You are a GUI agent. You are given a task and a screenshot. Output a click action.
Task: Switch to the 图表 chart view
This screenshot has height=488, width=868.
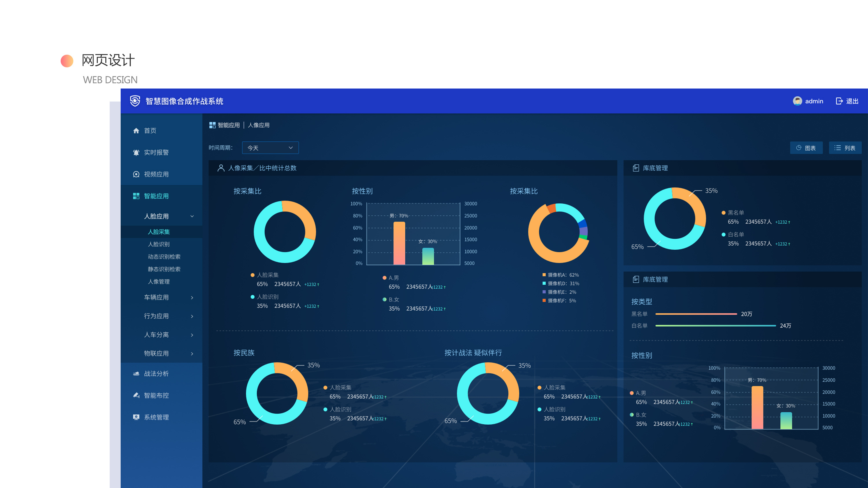(806, 148)
